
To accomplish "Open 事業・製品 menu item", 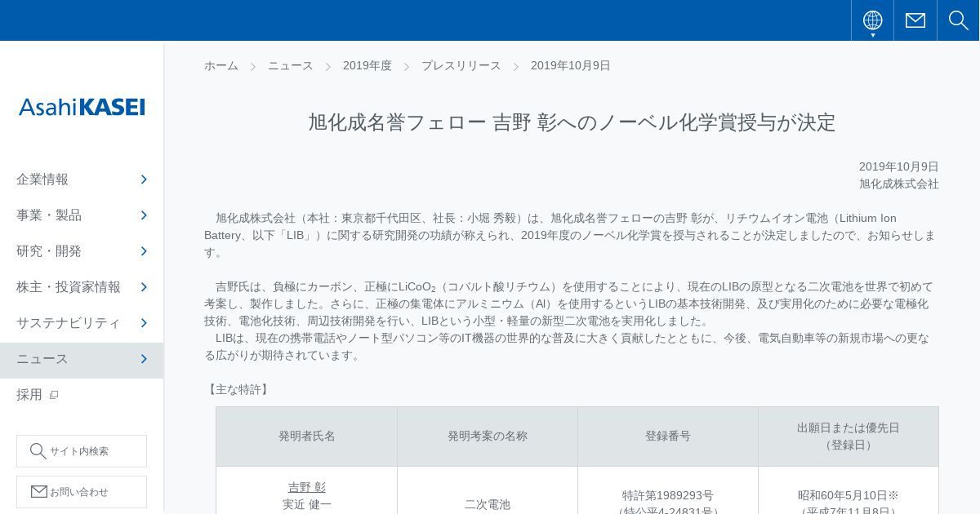I will 82,215.
